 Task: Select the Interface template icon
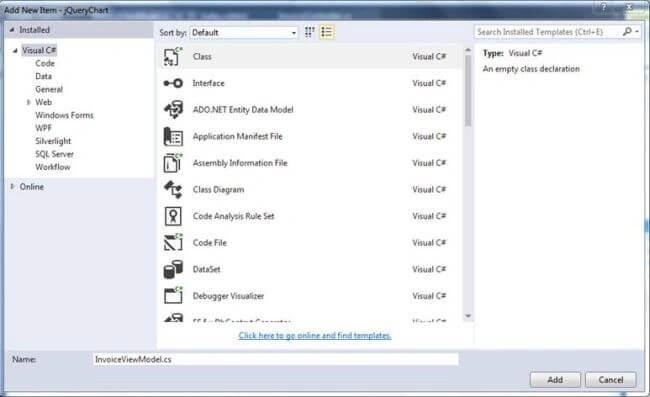tap(173, 83)
